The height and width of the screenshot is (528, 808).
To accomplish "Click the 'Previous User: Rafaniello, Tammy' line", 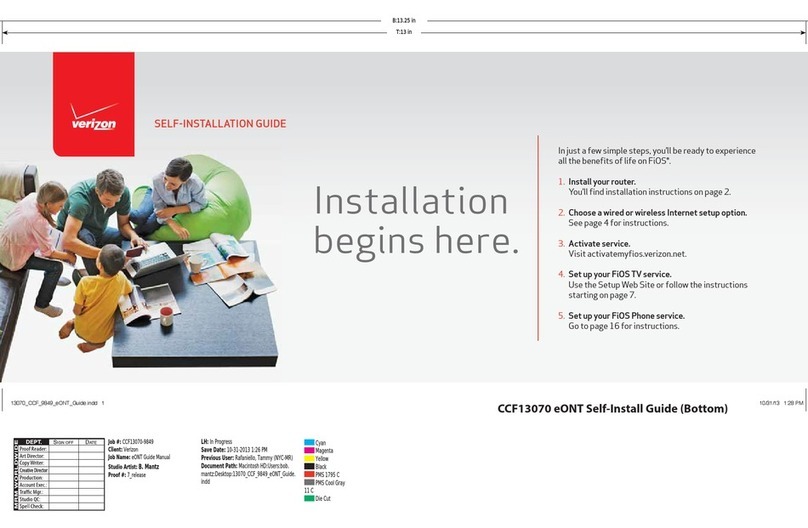I will 247,457.
